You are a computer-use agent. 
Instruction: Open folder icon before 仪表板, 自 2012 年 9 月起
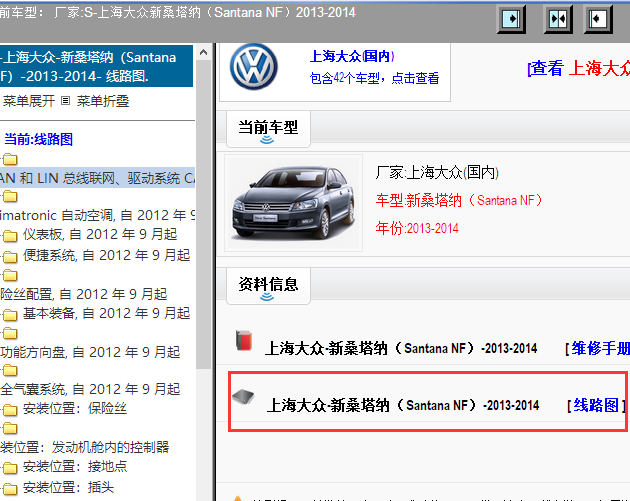tap(10, 235)
